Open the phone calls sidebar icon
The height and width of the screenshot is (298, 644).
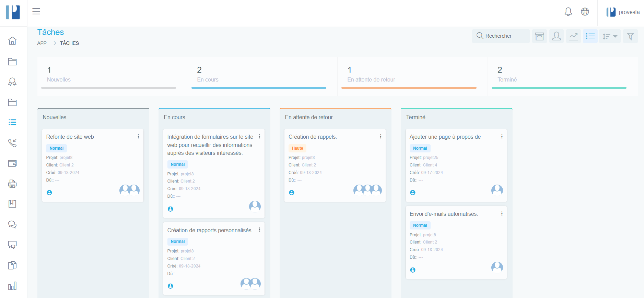[x=12, y=143]
